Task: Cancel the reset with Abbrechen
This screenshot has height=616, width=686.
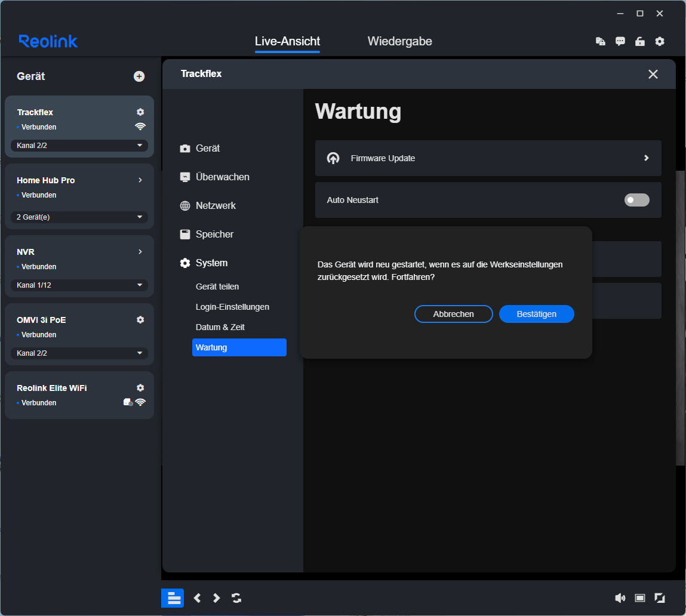Action: (x=453, y=314)
